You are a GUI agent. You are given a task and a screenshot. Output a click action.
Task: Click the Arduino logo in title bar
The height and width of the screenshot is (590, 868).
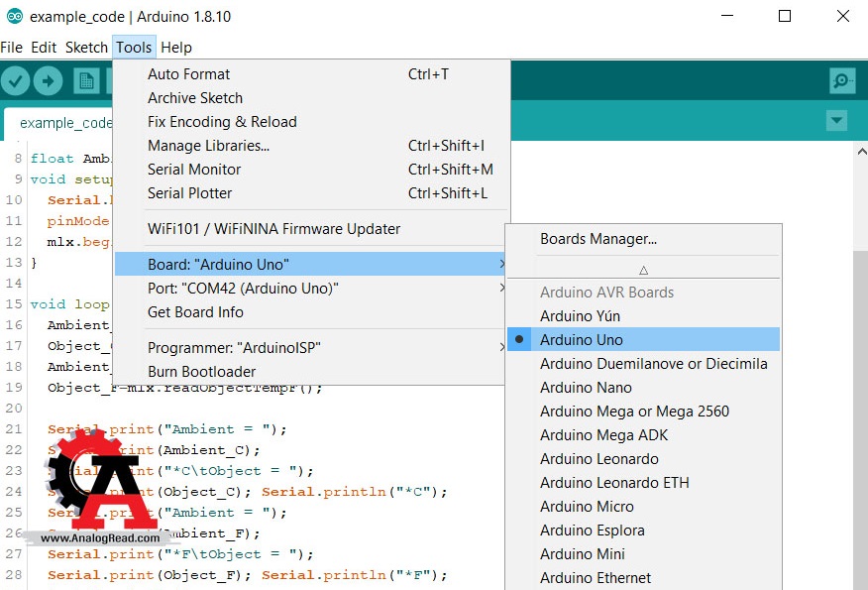pyautogui.click(x=15, y=17)
